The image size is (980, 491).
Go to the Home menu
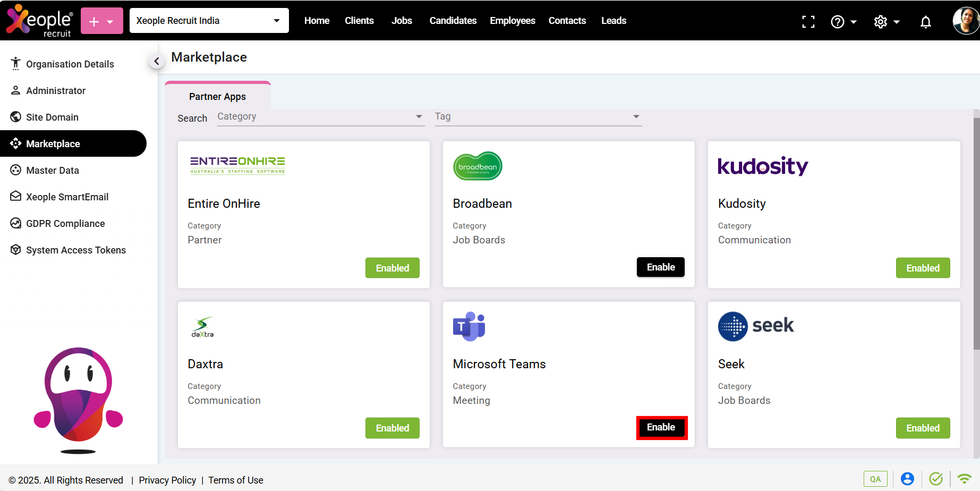[317, 21]
